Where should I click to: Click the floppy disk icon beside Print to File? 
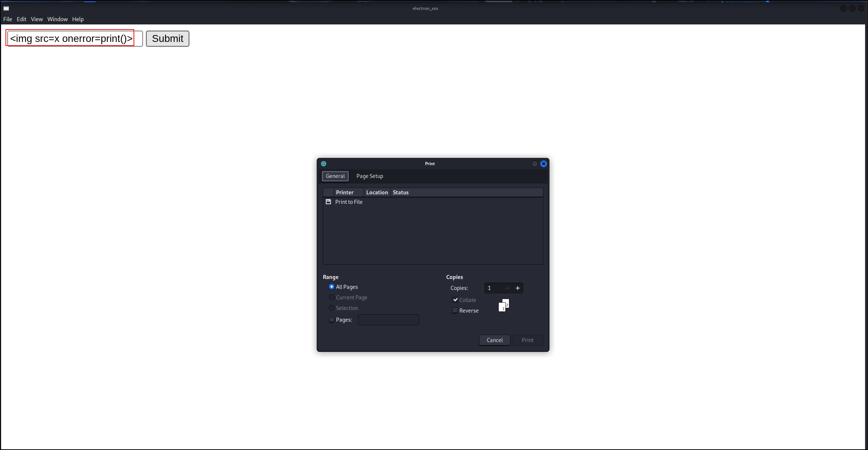pos(328,202)
